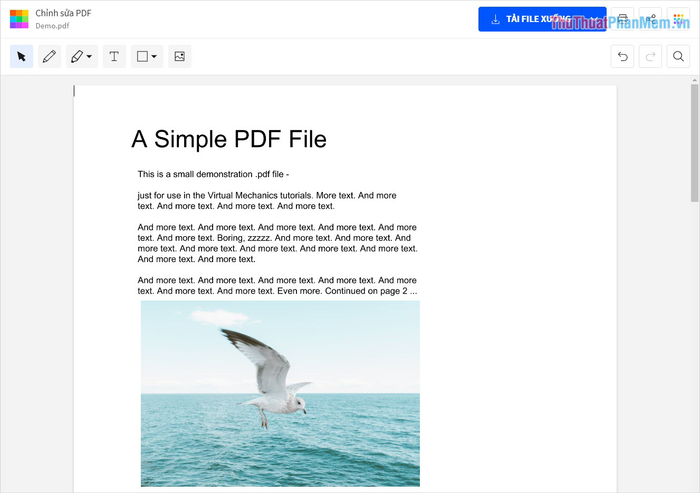Click the Chỉnh sửa PDF title

coord(63,13)
